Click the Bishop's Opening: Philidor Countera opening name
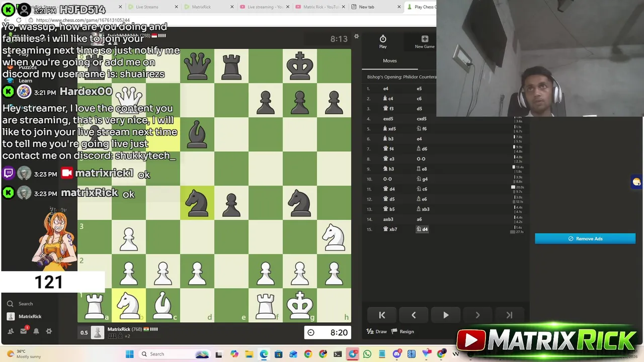The width and height of the screenshot is (644, 362). coord(401,77)
